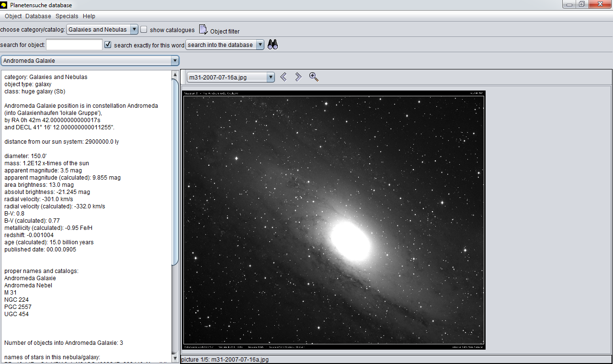Viewport: 613px width, 364px height.
Task: Click 'distance from our sun system' line
Action: (x=62, y=142)
